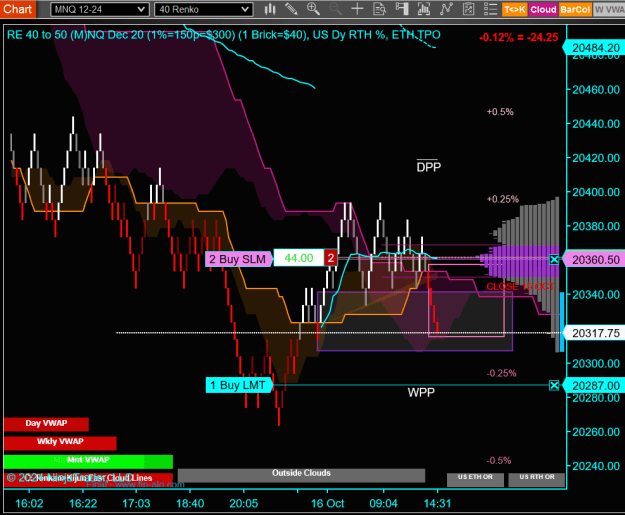Toggle the Chart Trader icon
This screenshot has height=515, width=625.
(x=402, y=9)
